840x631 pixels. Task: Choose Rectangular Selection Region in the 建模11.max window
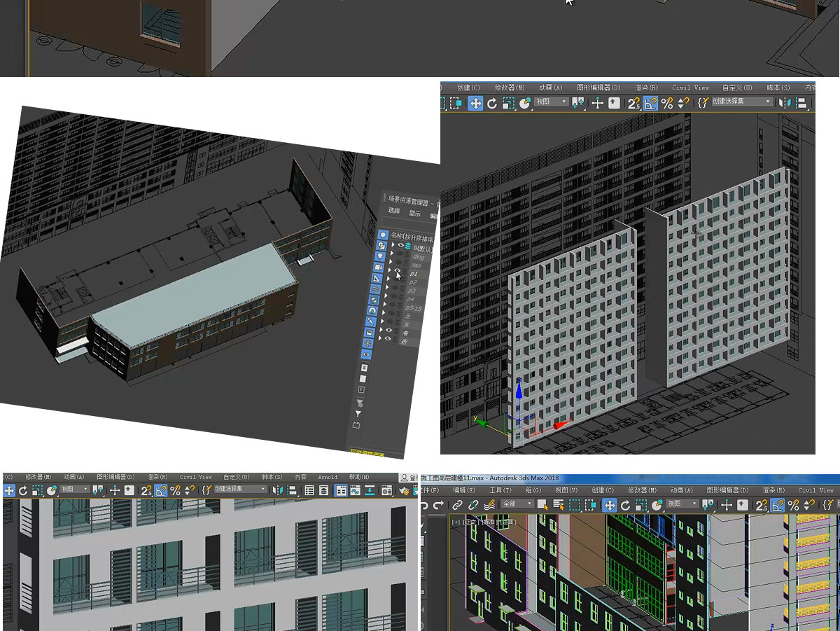pyautogui.click(x=575, y=504)
